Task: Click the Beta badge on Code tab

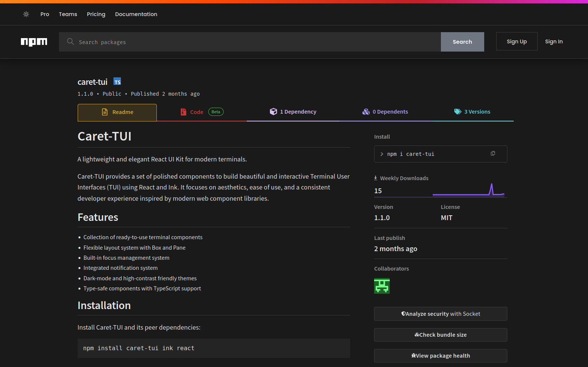Action: (x=216, y=112)
